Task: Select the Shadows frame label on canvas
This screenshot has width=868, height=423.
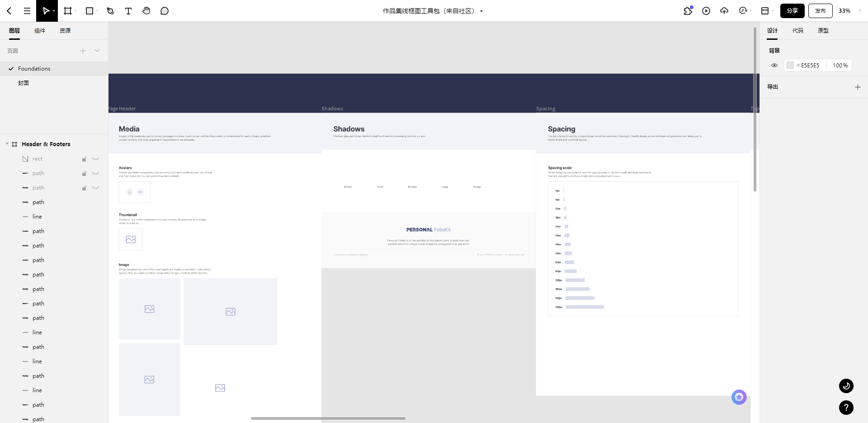Action: [x=332, y=109]
